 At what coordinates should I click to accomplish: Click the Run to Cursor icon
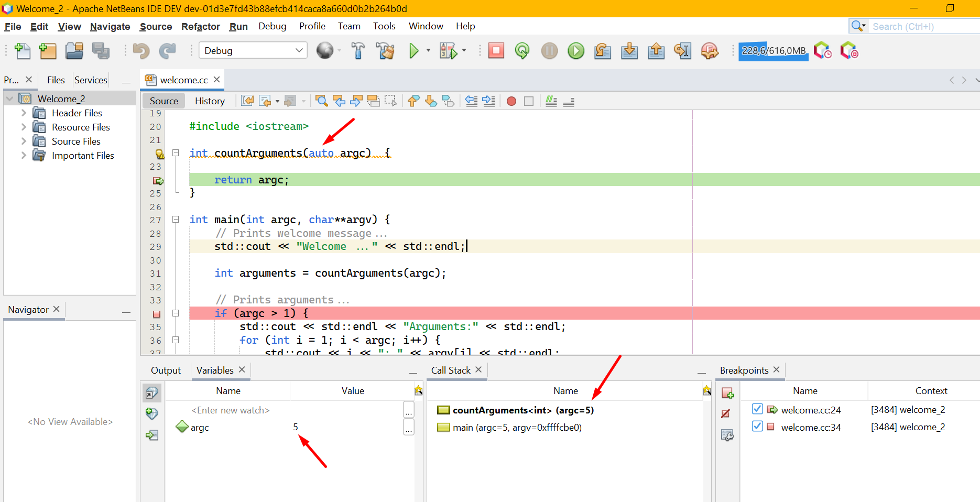pyautogui.click(x=683, y=51)
